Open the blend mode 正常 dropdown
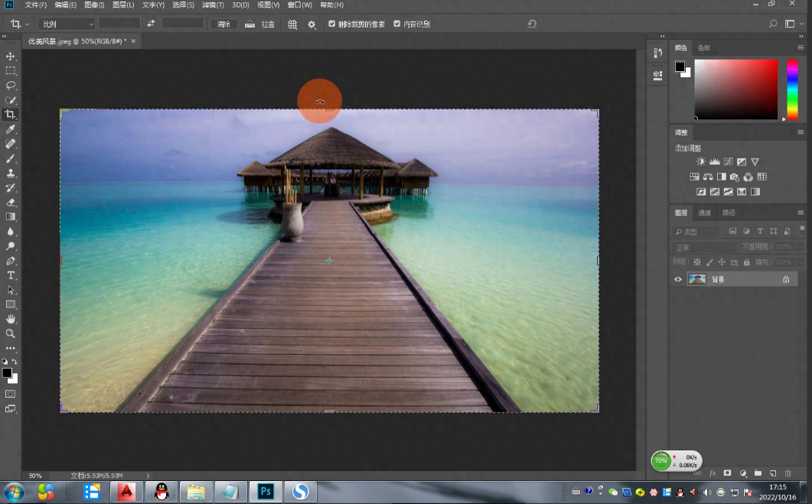Viewport: 812px width, 504px height. click(704, 247)
